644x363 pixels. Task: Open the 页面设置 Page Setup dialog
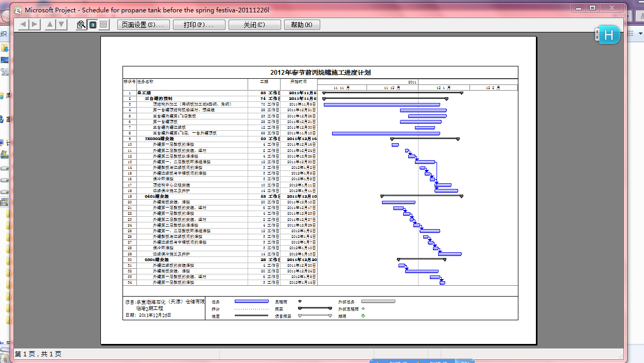tap(143, 24)
